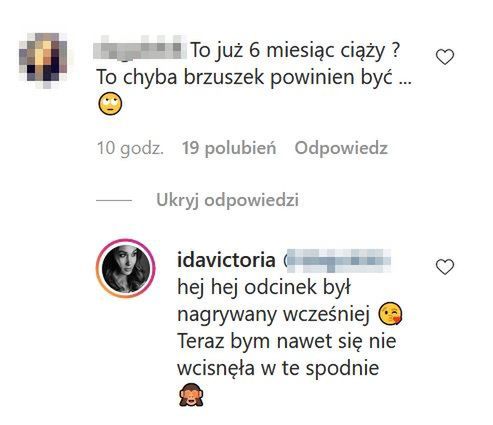Tap the heart next to idavictoria's reply
The width and height of the screenshot is (493, 425).
pos(445,267)
